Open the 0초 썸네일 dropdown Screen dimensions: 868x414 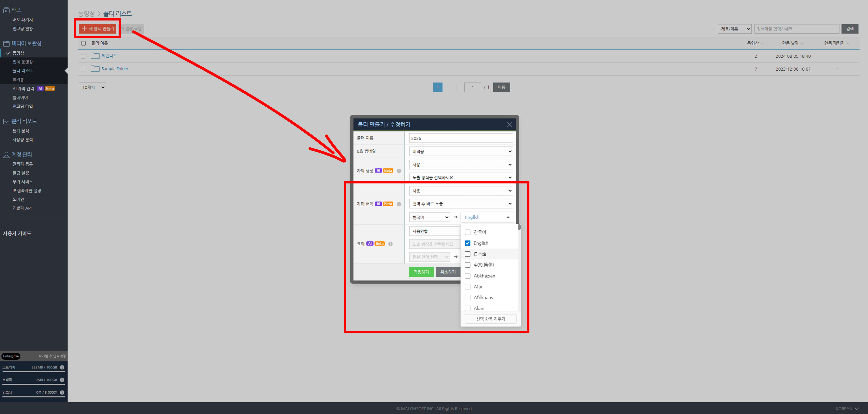tap(461, 152)
